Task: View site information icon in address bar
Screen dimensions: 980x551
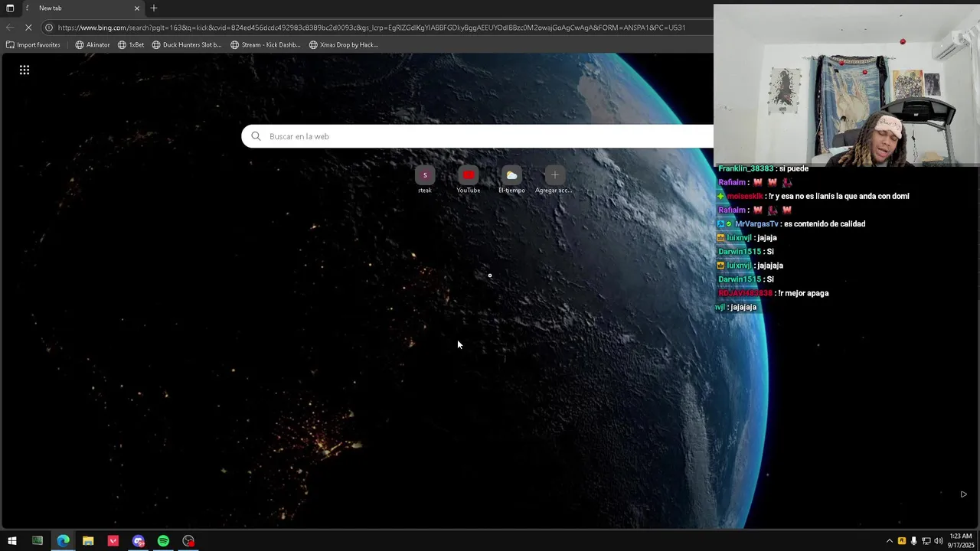Action: (49, 28)
